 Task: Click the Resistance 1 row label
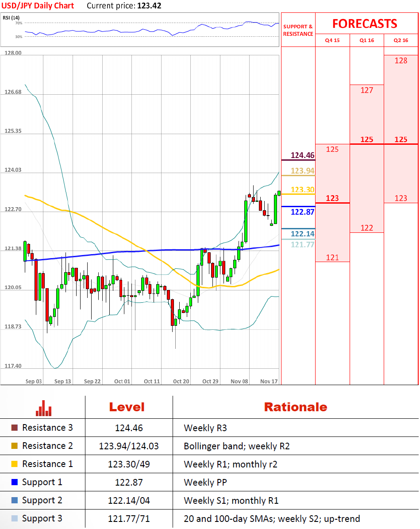coord(47,464)
